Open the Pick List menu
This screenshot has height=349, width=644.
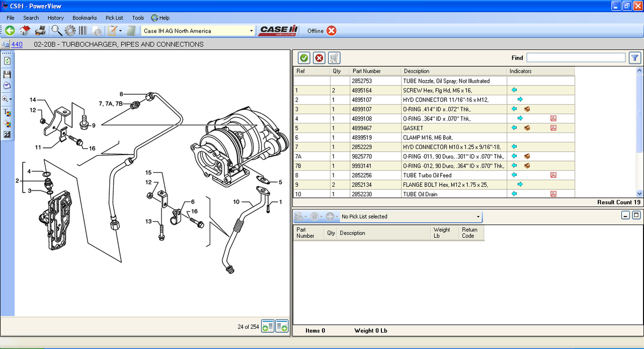pyautogui.click(x=114, y=18)
